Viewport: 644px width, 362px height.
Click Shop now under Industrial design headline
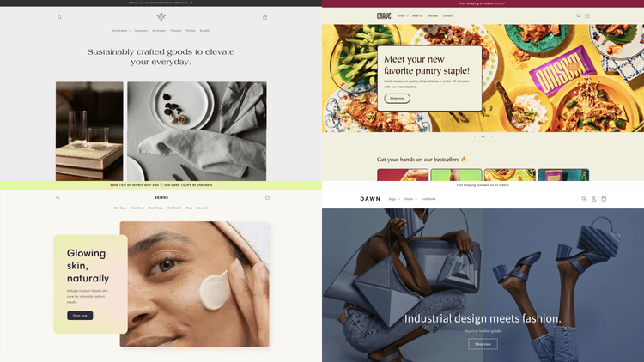[483, 344]
